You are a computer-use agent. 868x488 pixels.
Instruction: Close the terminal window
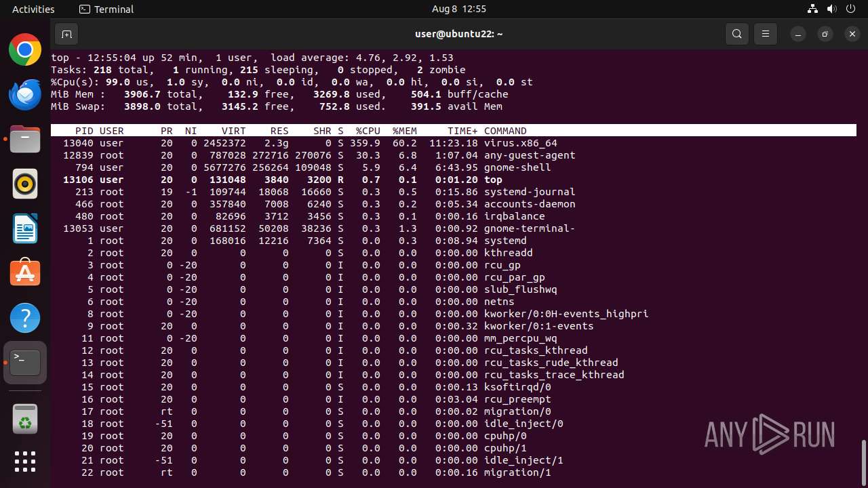852,34
